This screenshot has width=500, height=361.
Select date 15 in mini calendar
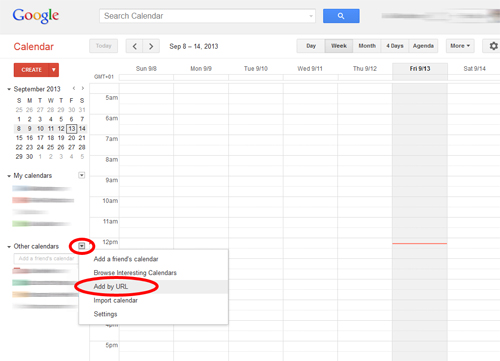click(x=19, y=138)
